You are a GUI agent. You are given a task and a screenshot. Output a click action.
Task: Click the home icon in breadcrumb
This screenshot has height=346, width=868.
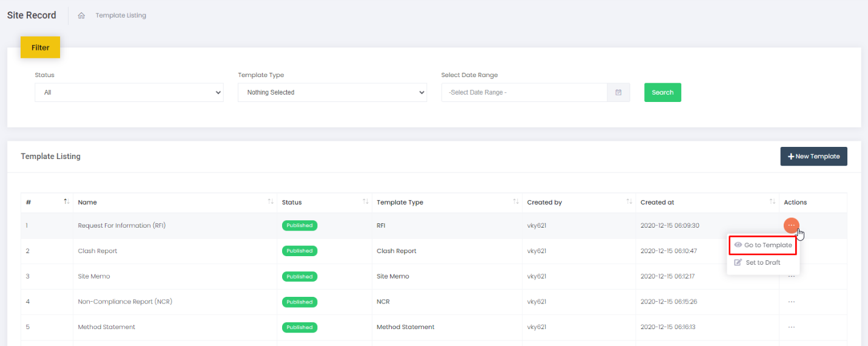click(x=81, y=16)
